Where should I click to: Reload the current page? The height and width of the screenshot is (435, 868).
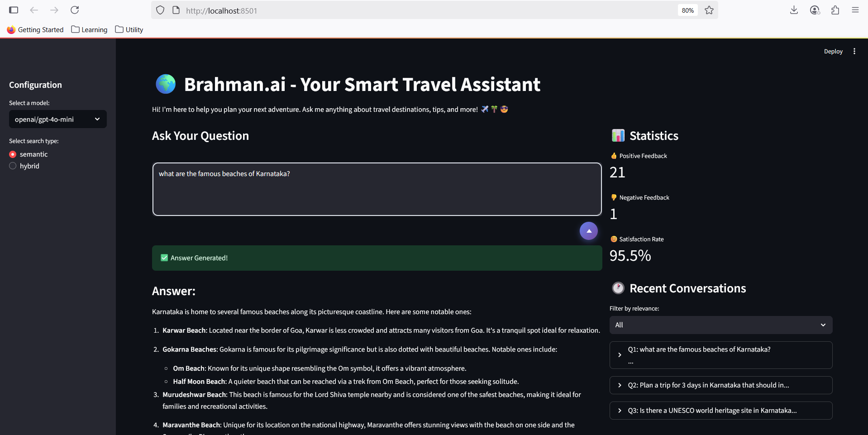pos(75,10)
